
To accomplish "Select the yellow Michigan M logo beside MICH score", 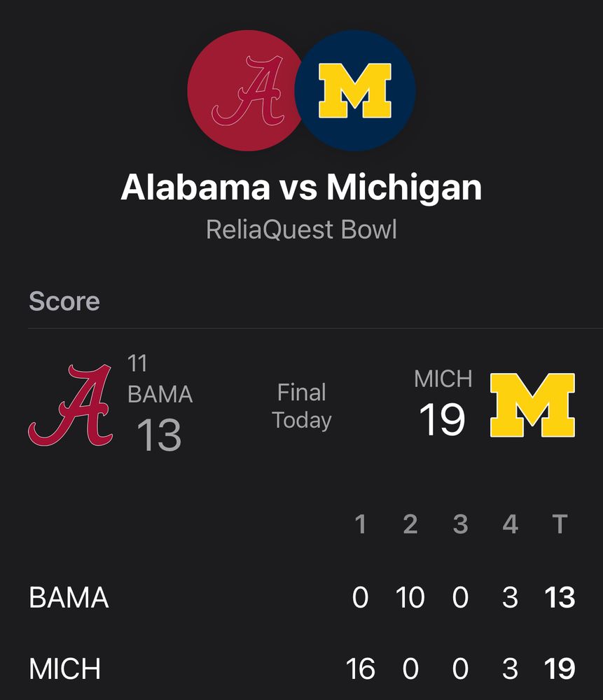I will pos(532,405).
